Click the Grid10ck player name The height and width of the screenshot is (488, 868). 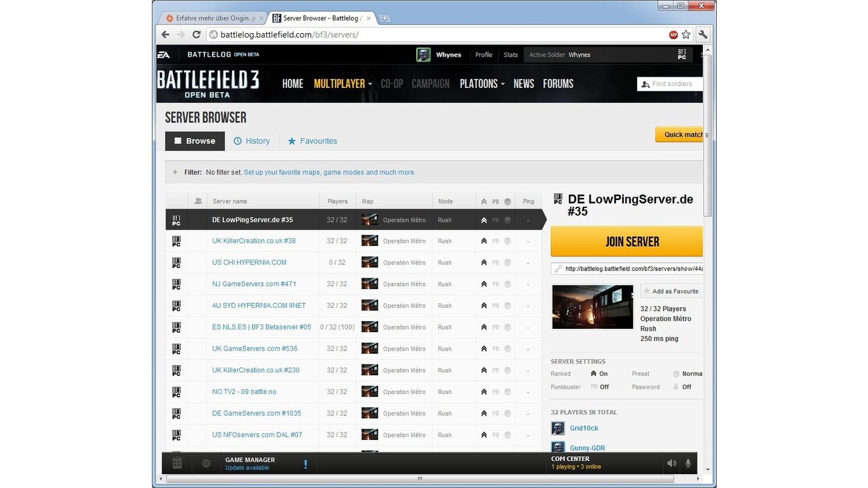click(x=584, y=428)
